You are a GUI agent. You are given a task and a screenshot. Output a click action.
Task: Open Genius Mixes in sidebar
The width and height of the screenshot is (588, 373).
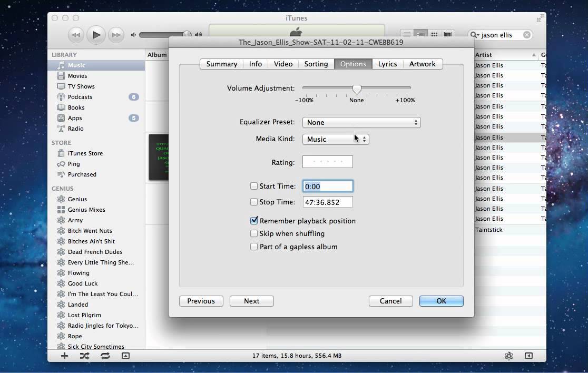tap(96, 210)
